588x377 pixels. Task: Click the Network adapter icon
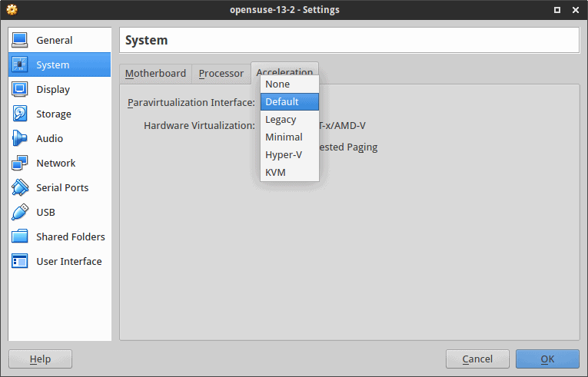click(20, 163)
